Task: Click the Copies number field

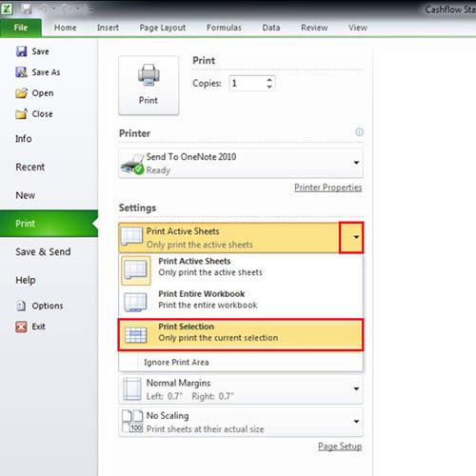Action: click(248, 84)
